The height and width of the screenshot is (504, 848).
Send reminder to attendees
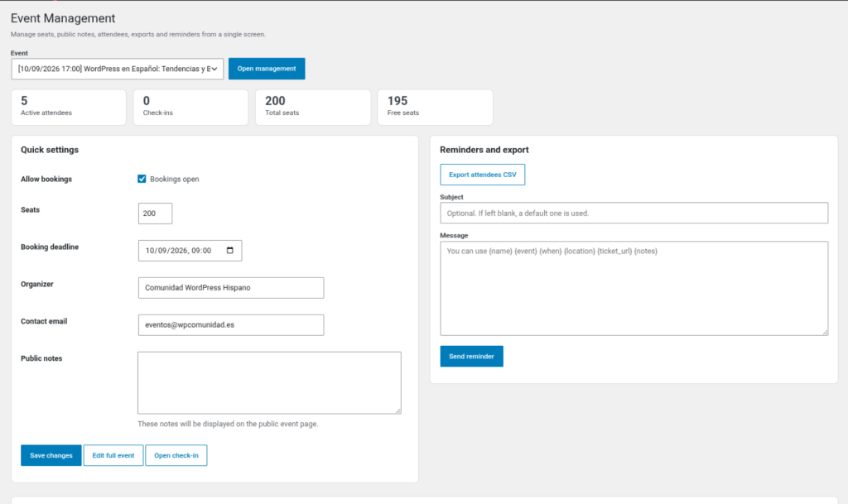pos(471,357)
